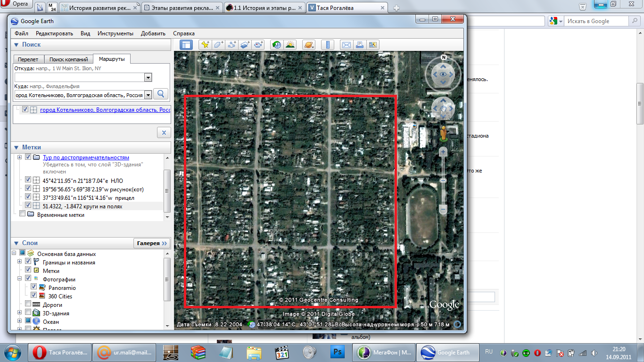The height and width of the screenshot is (362, 644).
Task: Click the search magnifier button
Action: pos(161,94)
